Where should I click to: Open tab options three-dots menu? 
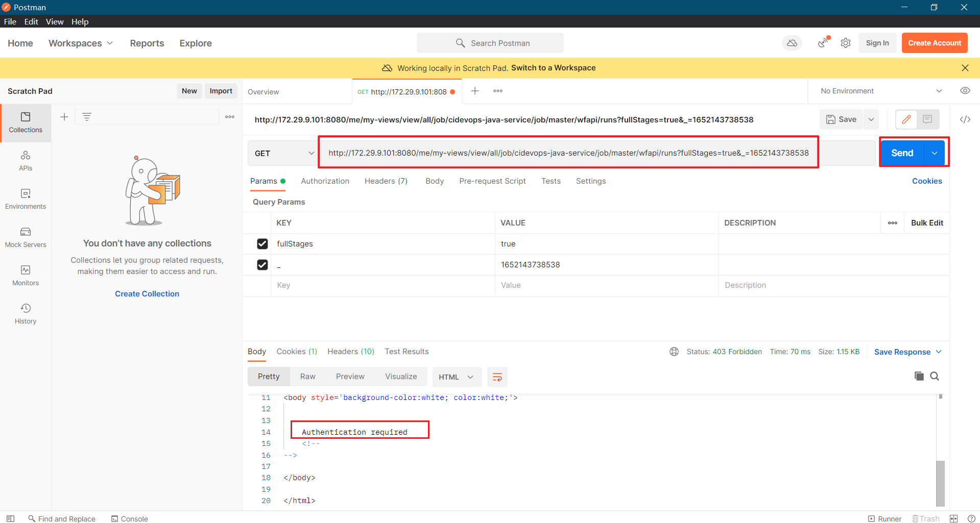pyautogui.click(x=498, y=91)
